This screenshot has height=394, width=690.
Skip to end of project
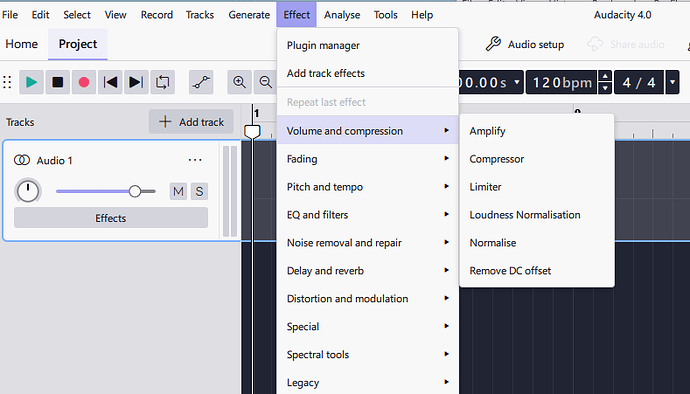click(136, 82)
